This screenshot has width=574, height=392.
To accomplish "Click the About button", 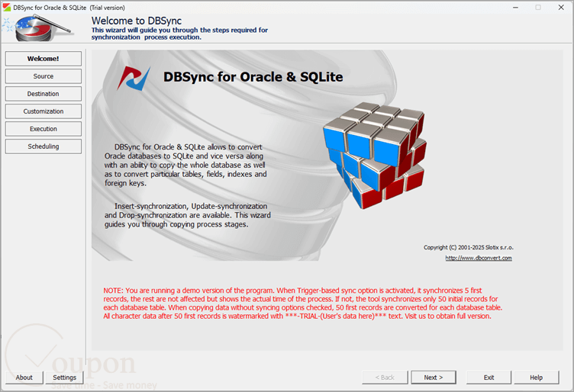I will pos(24,378).
